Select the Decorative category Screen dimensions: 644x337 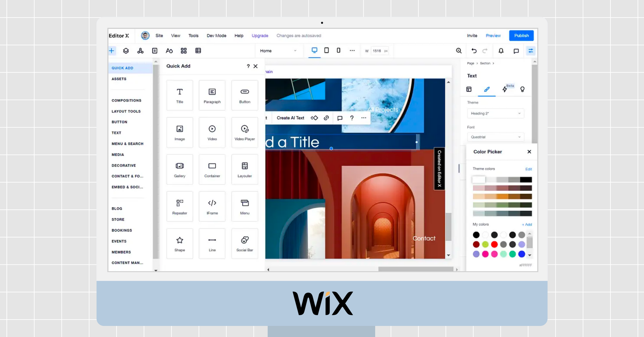pyautogui.click(x=124, y=166)
